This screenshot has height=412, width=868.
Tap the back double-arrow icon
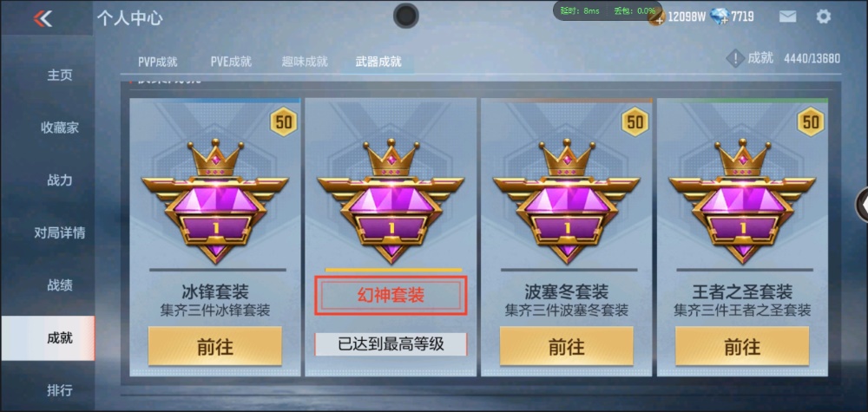(43, 18)
